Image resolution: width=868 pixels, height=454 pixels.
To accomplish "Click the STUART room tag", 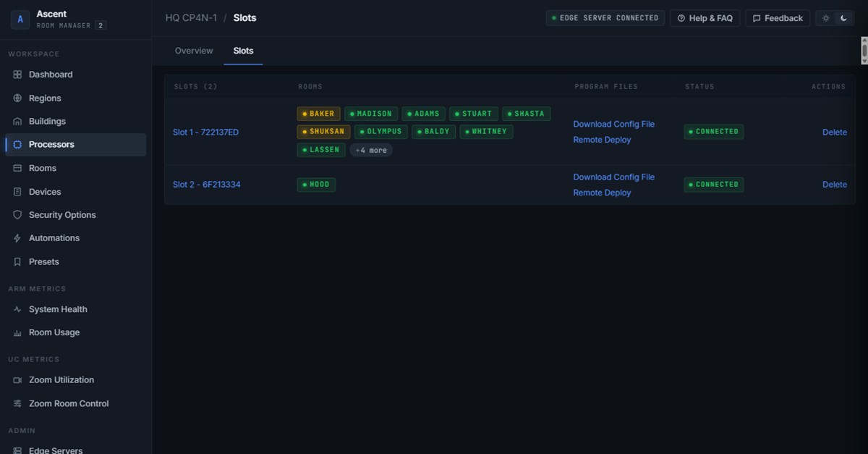I will tap(473, 114).
